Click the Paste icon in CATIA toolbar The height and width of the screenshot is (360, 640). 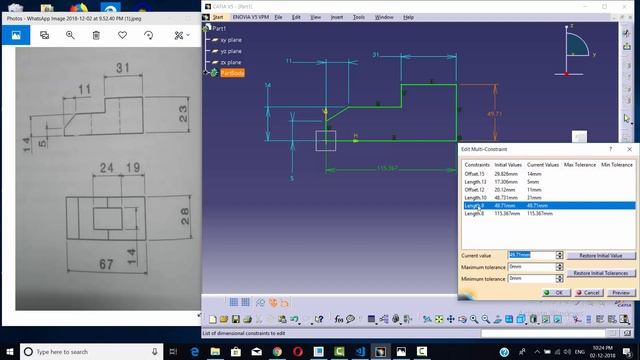pyautogui.click(x=282, y=319)
